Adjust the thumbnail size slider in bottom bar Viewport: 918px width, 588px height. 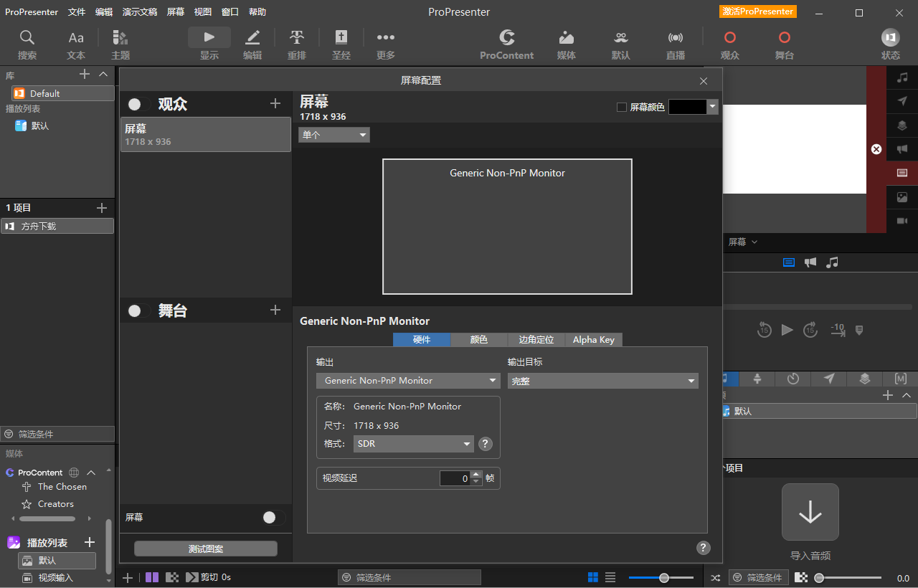click(x=661, y=578)
